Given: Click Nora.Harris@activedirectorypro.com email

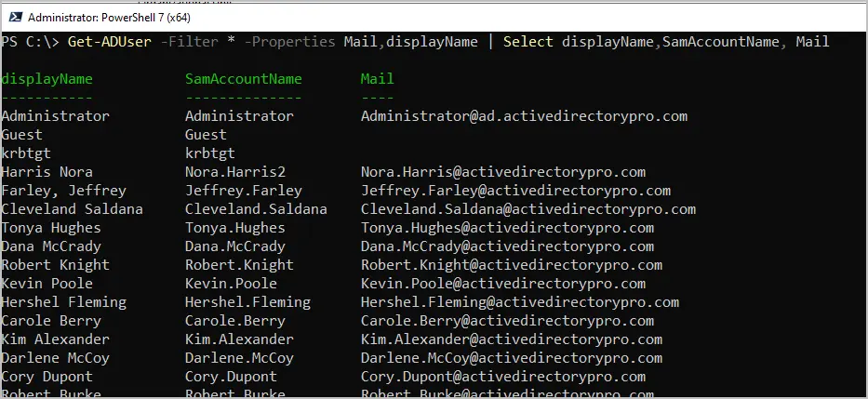Looking at the screenshot, I should [x=503, y=172].
